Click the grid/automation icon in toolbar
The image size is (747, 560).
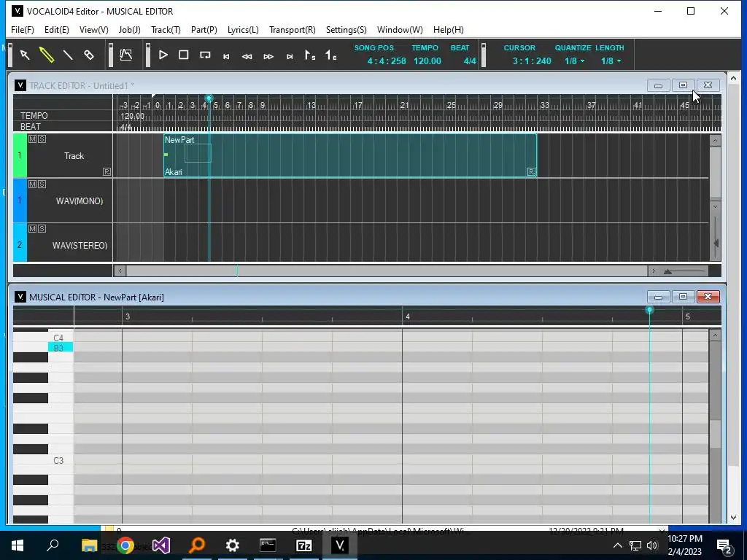pyautogui.click(x=125, y=55)
